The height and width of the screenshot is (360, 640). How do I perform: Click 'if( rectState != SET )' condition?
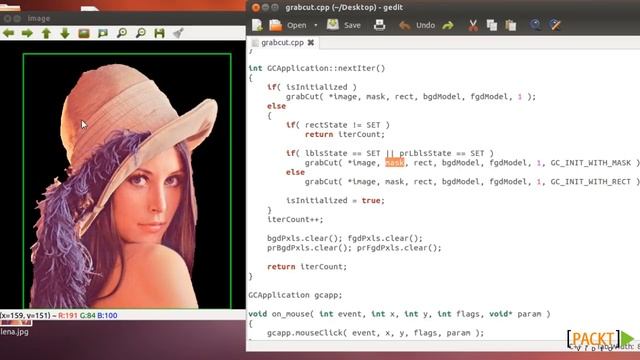pos(338,125)
